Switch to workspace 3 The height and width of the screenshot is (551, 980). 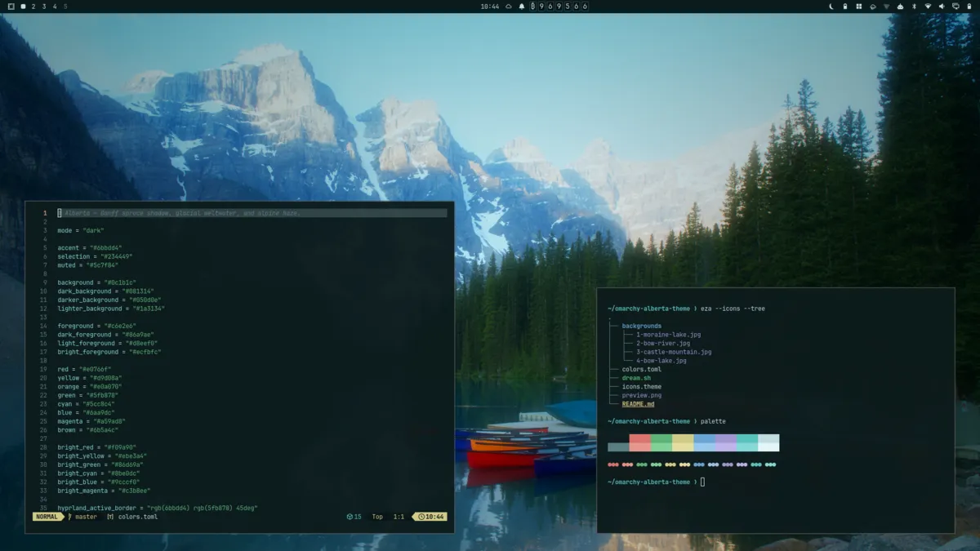coord(44,7)
